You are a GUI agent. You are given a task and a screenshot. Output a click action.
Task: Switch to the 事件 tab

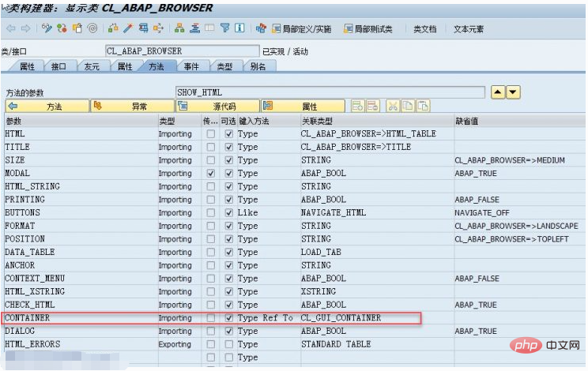coord(191,66)
